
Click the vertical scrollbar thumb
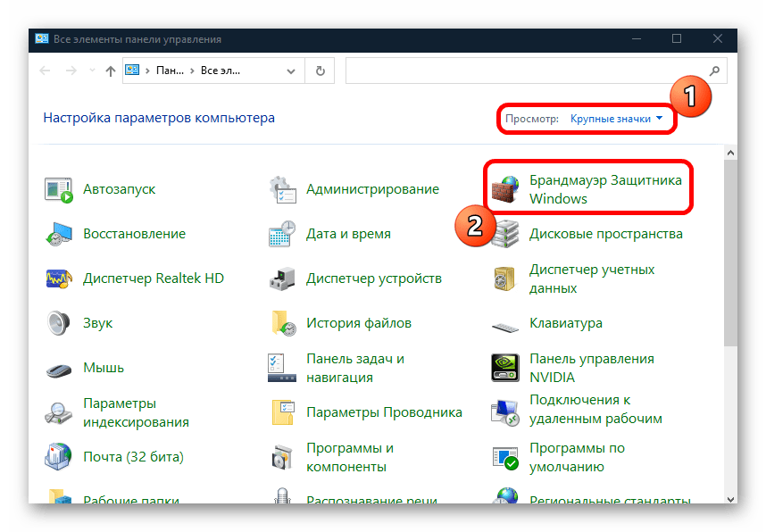coord(730,254)
